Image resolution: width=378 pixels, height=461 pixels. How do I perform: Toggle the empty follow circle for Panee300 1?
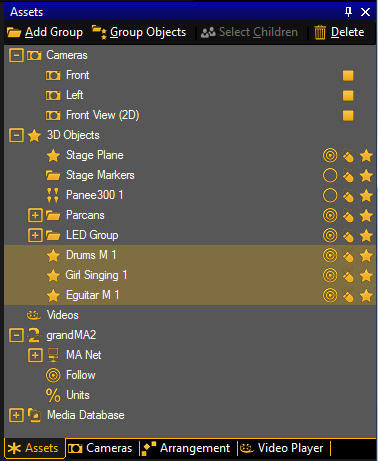(x=330, y=195)
